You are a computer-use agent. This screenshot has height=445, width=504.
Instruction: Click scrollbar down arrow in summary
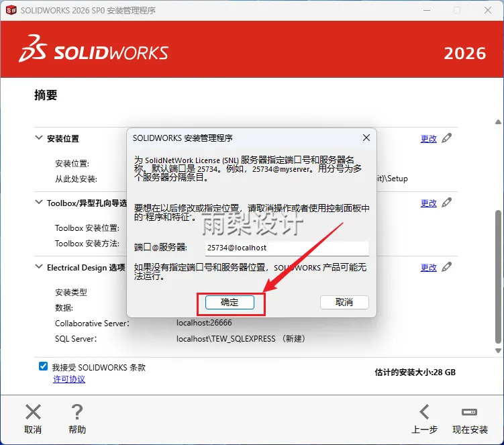(x=498, y=350)
